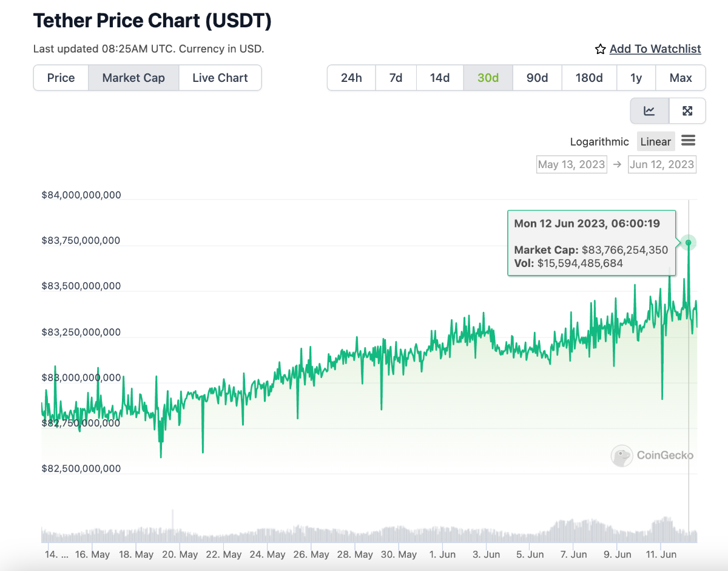Viewport: 728px width, 571px height.
Task: Click the Tether Price Chart (USDT) heading
Action: pyautogui.click(x=152, y=21)
